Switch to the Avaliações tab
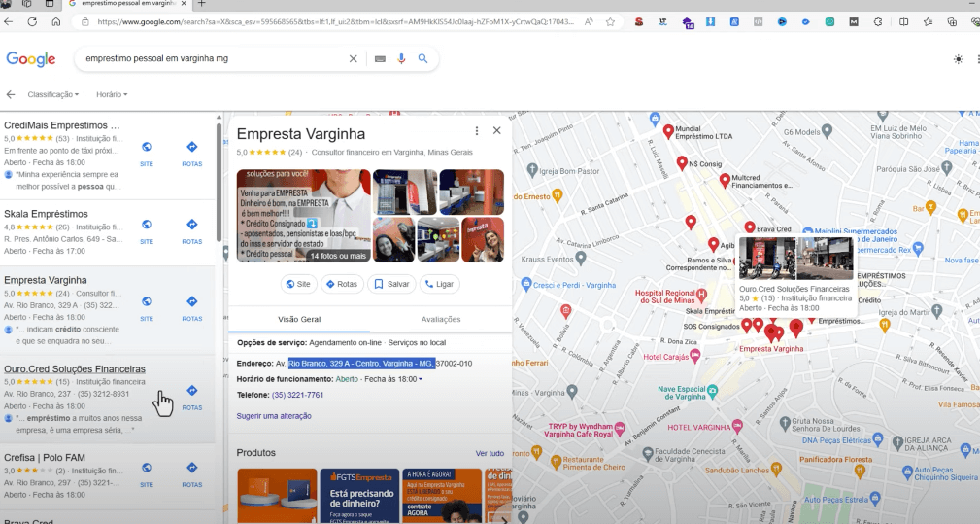Image resolution: width=980 pixels, height=524 pixels. click(441, 319)
